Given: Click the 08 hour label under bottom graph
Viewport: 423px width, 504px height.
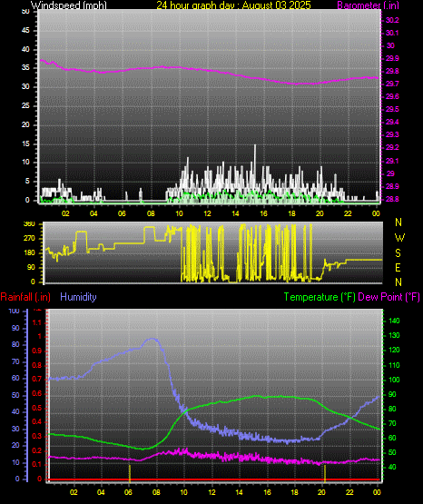Looking at the screenshot, I should click(156, 492).
